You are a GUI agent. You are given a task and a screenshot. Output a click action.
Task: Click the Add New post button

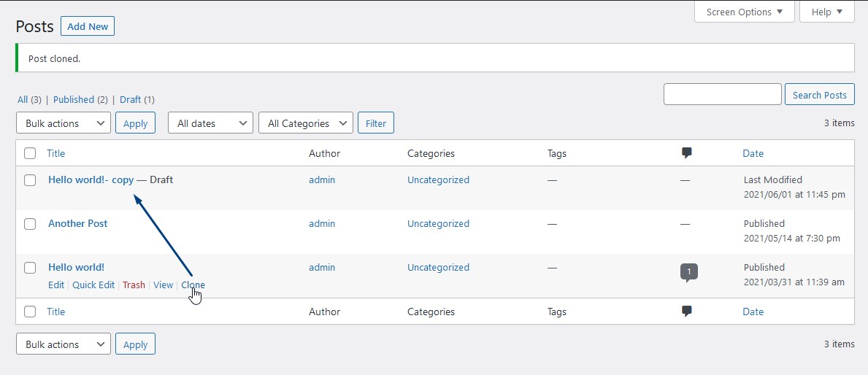coord(88,26)
